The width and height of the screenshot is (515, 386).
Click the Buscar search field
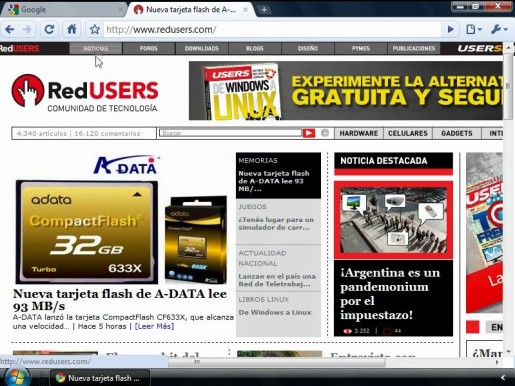click(230, 133)
